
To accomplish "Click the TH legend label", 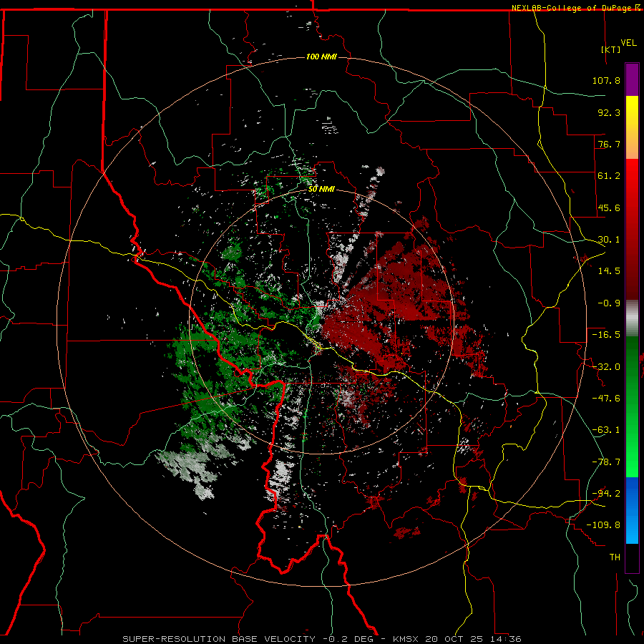I will pos(615,557).
